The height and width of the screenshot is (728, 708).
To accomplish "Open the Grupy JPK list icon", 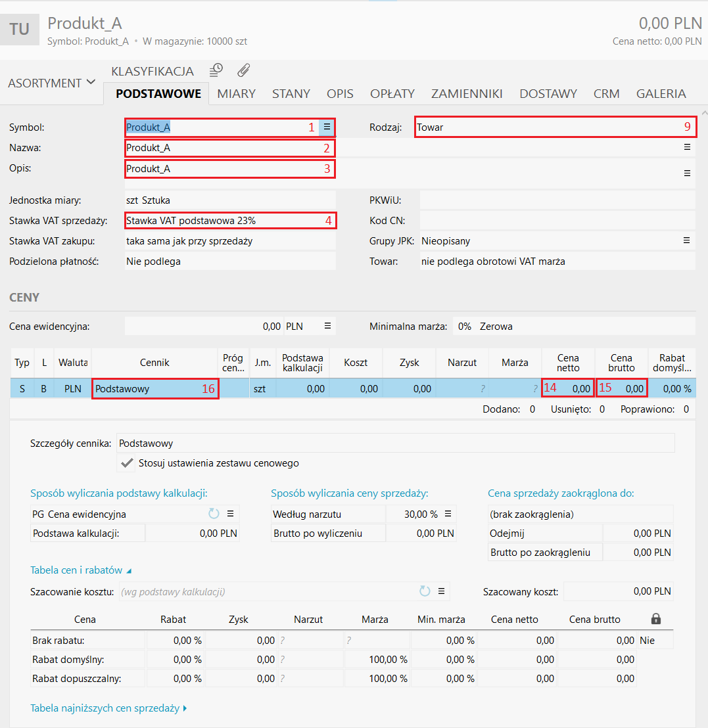I will (687, 240).
